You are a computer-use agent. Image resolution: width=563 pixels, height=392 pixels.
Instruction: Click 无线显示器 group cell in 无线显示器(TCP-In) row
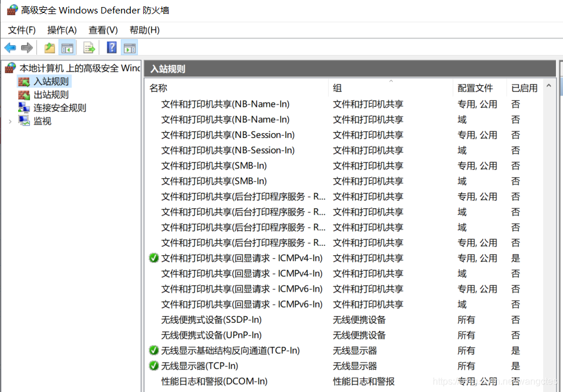coord(355,366)
